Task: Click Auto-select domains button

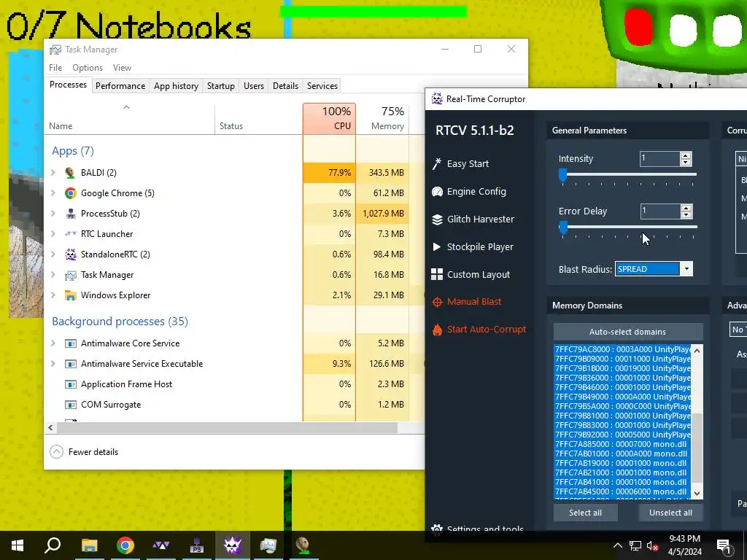Action: click(628, 332)
